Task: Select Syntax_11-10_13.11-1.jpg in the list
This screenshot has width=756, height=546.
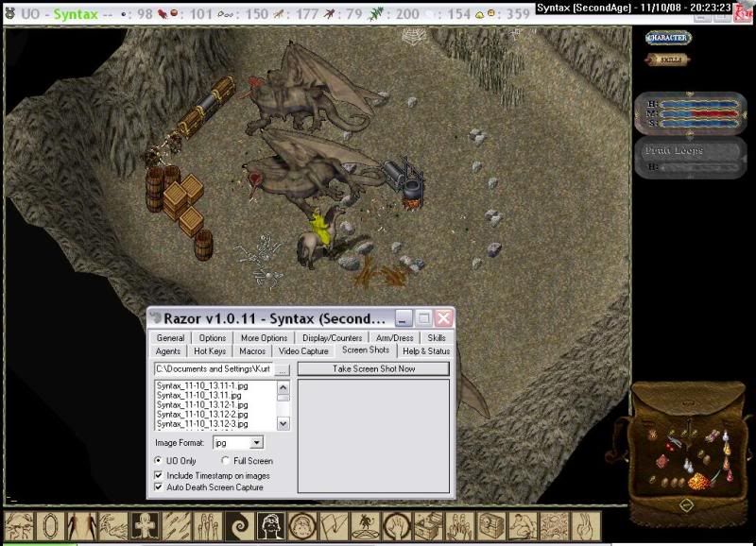Action: [202, 385]
